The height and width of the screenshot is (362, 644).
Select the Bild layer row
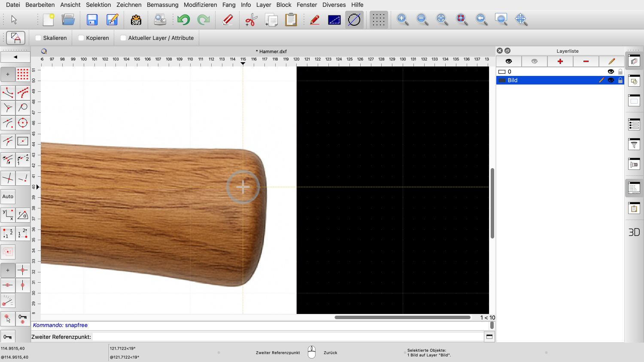545,80
